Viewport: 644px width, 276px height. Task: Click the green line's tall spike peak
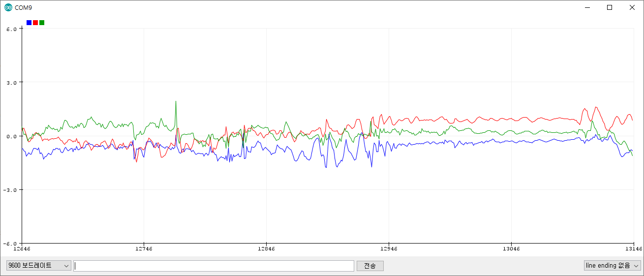tap(176, 102)
